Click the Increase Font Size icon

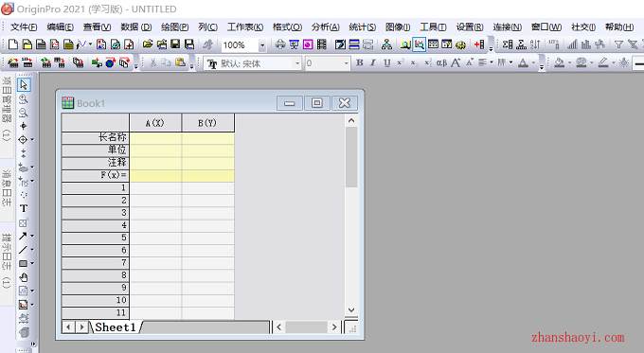[456, 62]
